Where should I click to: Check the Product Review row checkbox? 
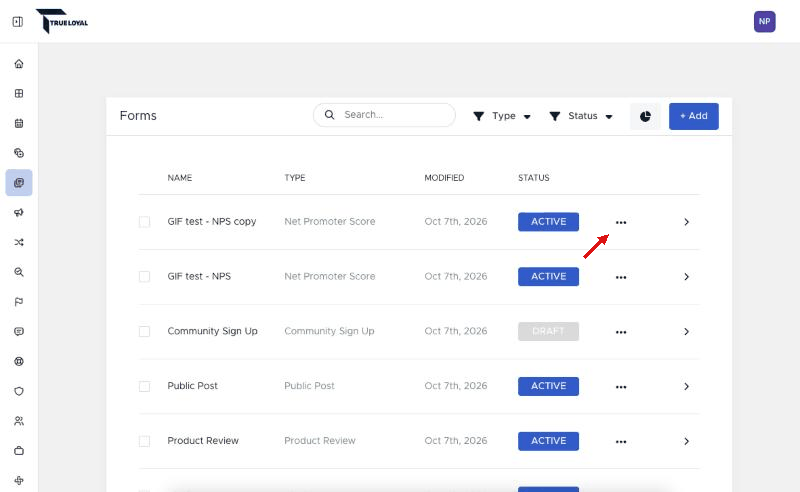(144, 441)
